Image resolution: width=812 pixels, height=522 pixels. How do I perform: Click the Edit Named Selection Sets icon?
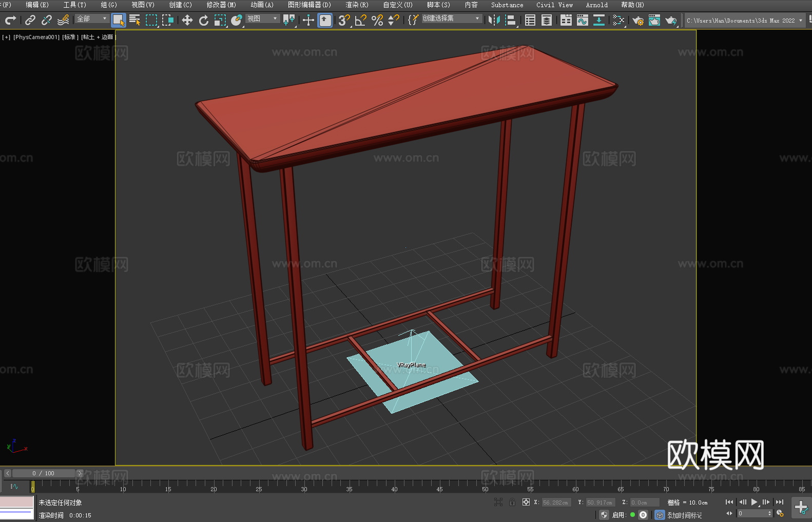coord(413,21)
